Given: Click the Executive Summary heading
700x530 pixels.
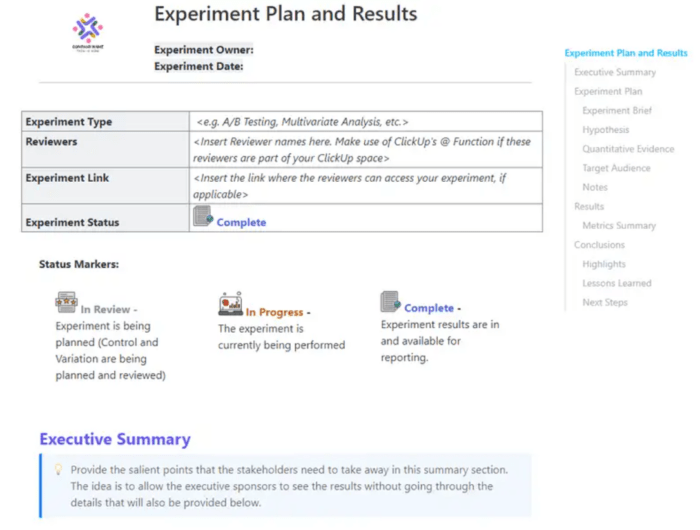Looking at the screenshot, I should point(115,439).
